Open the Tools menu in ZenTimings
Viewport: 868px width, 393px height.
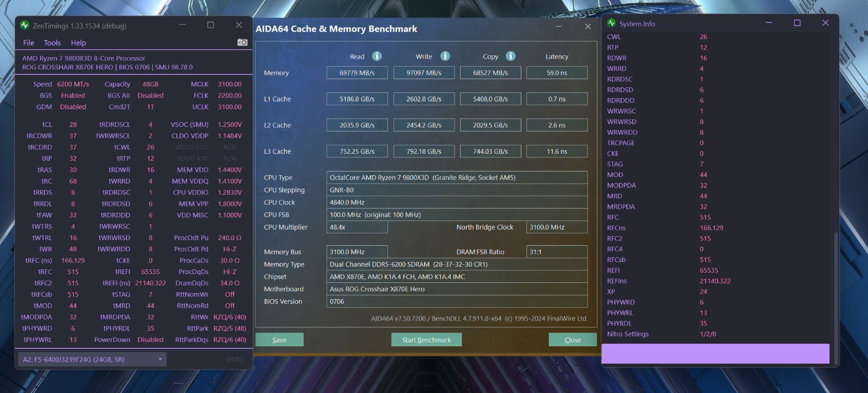(52, 43)
